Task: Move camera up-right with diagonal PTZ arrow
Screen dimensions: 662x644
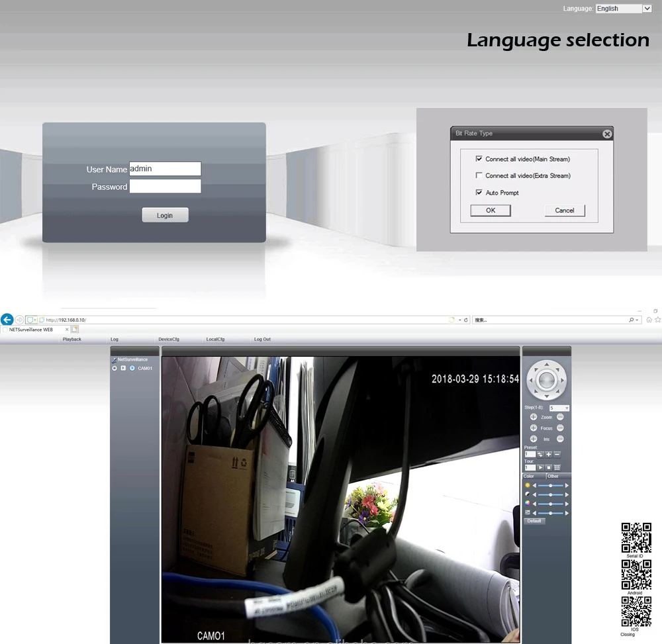Action: [557, 369]
